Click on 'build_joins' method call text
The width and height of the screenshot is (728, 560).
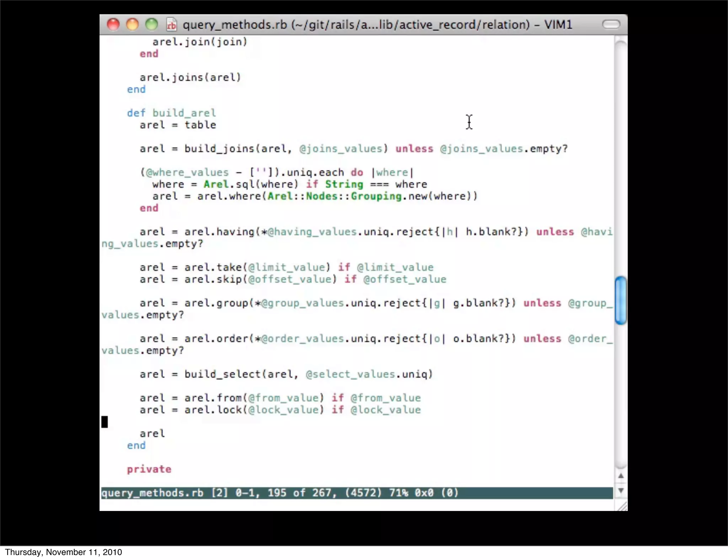220,149
